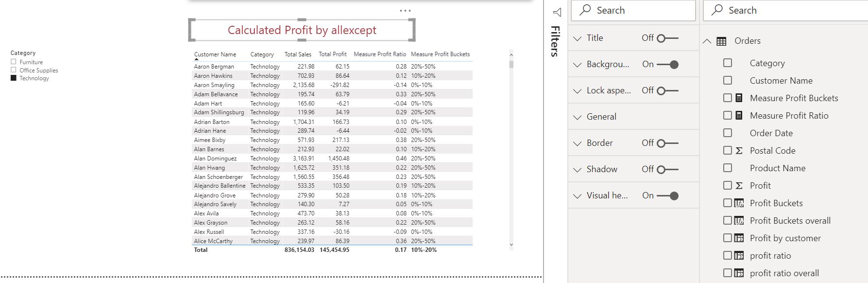Screen dimensions: 868x283
Task: Click column icon beside profit ratio
Action: pos(739,256)
